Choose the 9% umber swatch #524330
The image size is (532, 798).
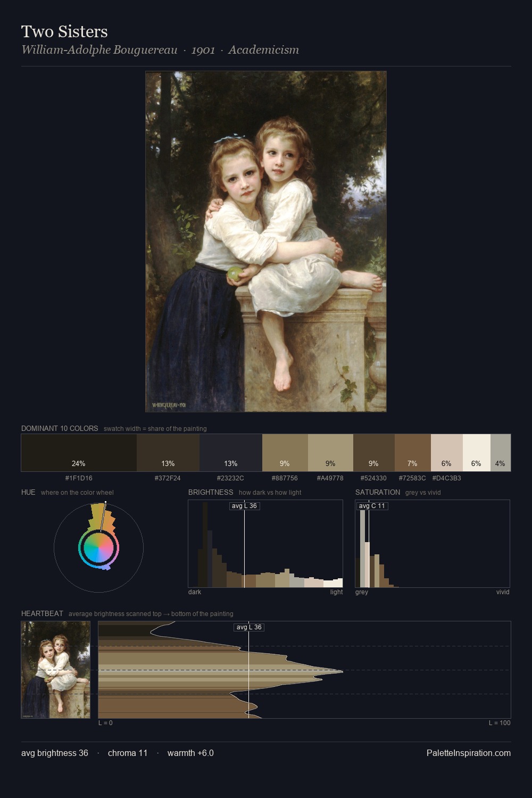coord(374,453)
